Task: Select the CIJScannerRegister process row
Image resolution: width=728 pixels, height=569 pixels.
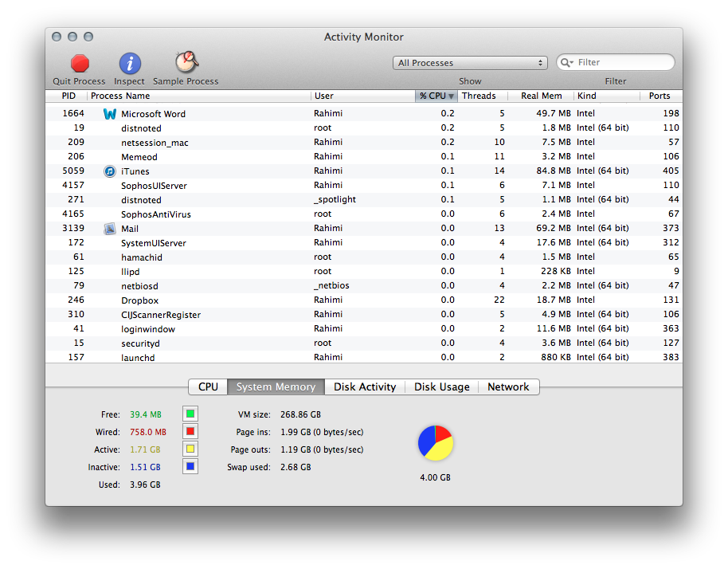Action: tap(364, 315)
